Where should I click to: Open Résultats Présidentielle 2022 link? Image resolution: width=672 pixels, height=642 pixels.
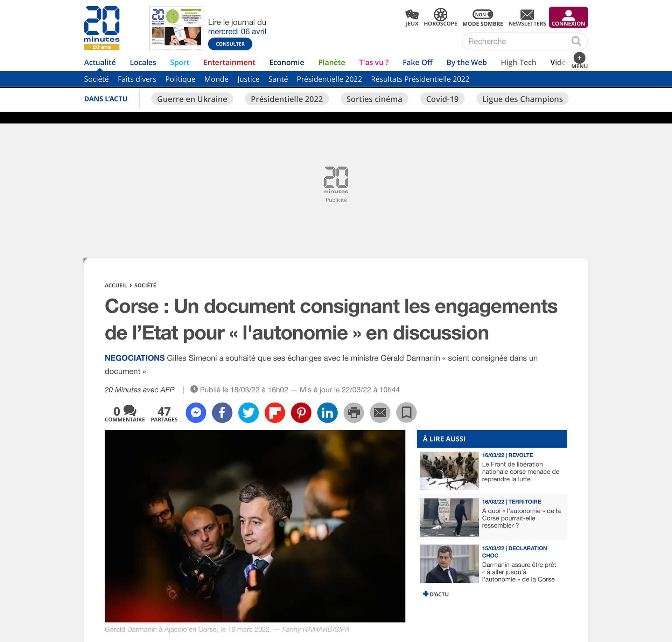420,79
